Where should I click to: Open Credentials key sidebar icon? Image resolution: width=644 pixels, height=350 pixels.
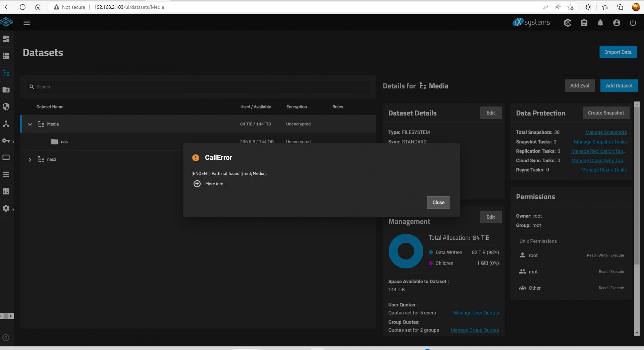[x=6, y=140]
